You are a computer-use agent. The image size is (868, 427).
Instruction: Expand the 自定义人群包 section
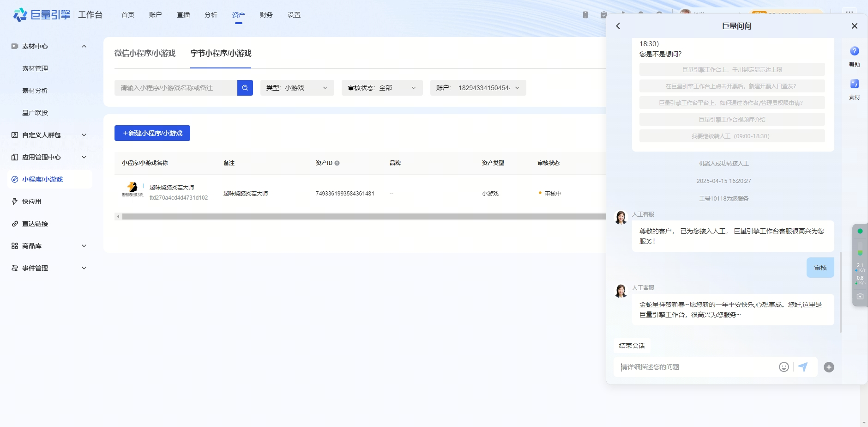click(84, 135)
